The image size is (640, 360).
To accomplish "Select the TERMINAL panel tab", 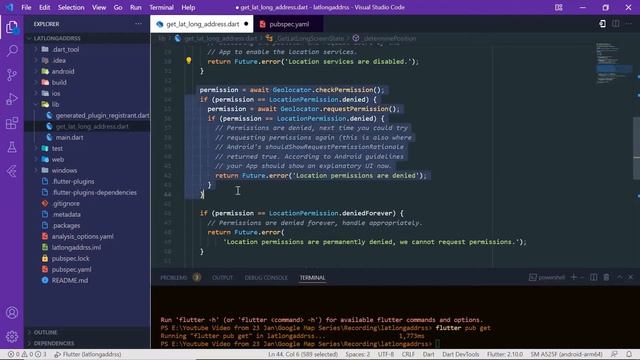I will point(312,278).
